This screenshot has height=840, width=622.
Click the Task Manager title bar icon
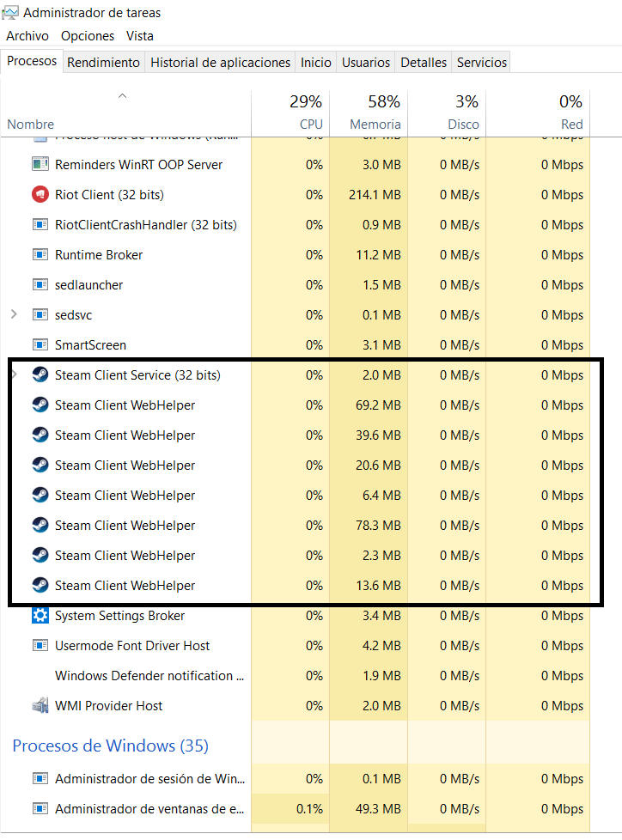[x=10, y=12]
